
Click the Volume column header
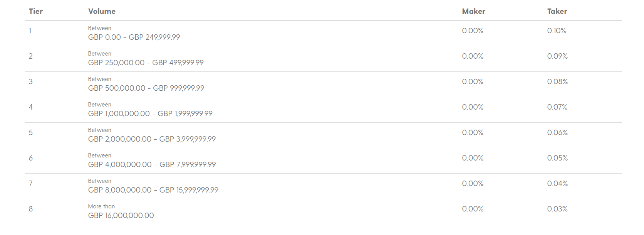point(102,11)
